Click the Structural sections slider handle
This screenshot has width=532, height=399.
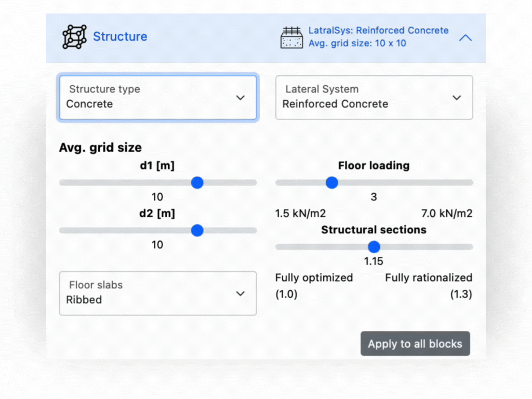[374, 247]
